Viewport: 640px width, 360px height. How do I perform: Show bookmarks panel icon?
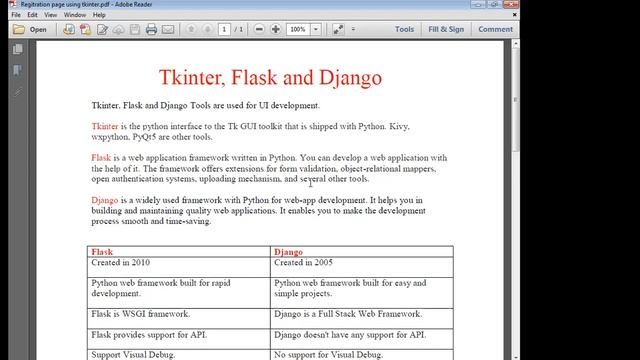18,71
